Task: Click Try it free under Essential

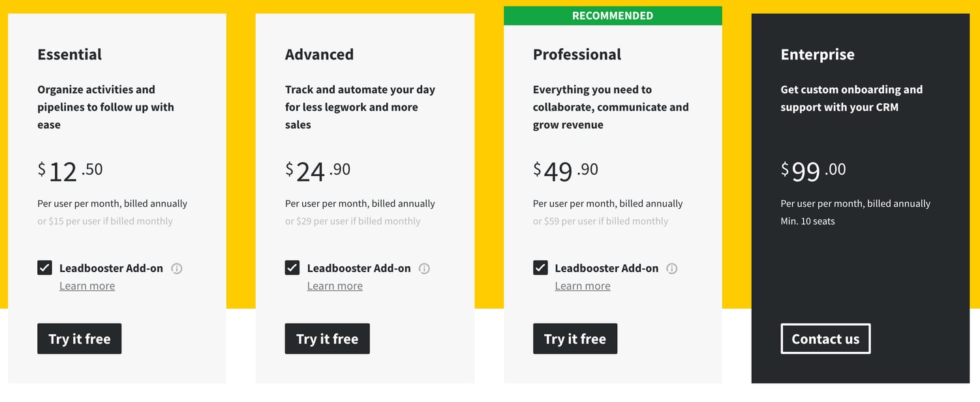Action: tap(79, 339)
